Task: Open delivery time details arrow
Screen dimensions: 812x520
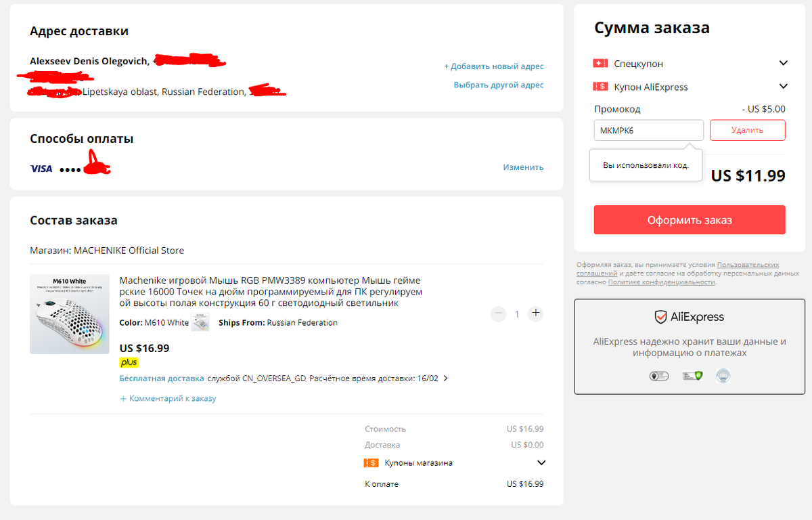Action: [445, 378]
